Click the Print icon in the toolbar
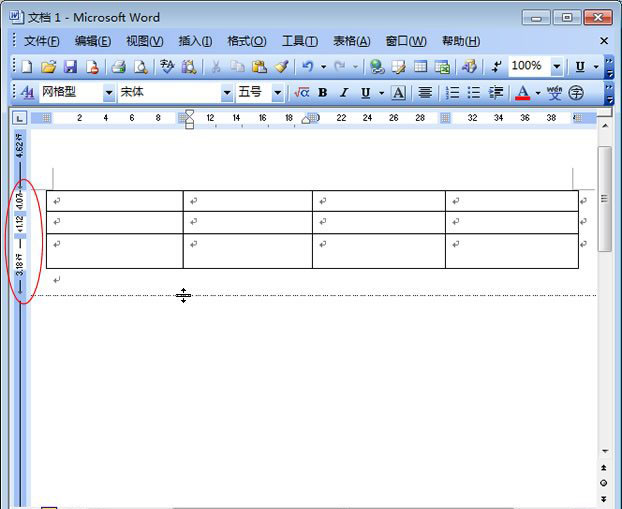The height and width of the screenshot is (509, 622). (x=118, y=67)
